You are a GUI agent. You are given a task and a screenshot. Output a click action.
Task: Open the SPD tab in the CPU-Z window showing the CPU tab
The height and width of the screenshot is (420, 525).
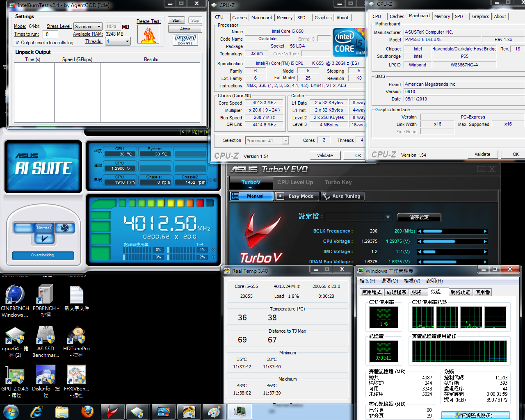[x=301, y=18]
